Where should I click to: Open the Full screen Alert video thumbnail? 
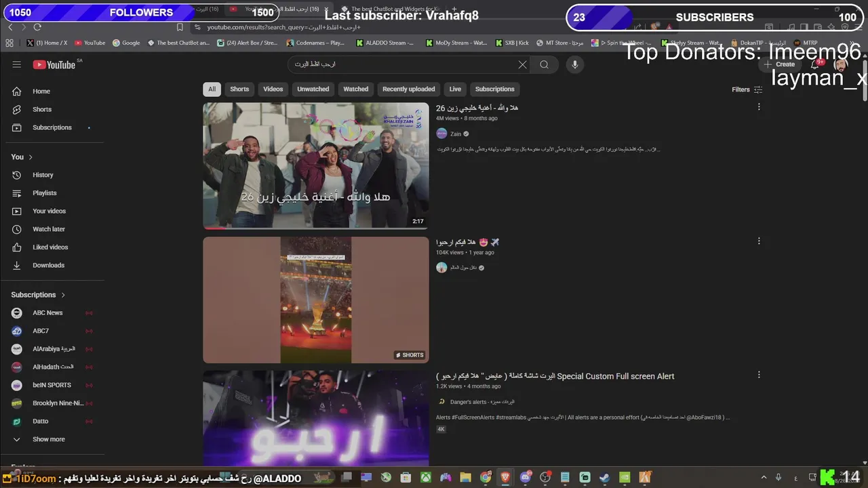[x=316, y=418]
